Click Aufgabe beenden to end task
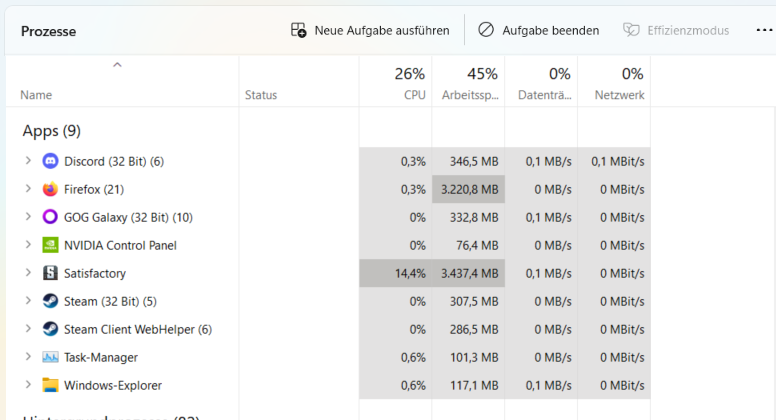This screenshot has width=776, height=420. point(538,31)
